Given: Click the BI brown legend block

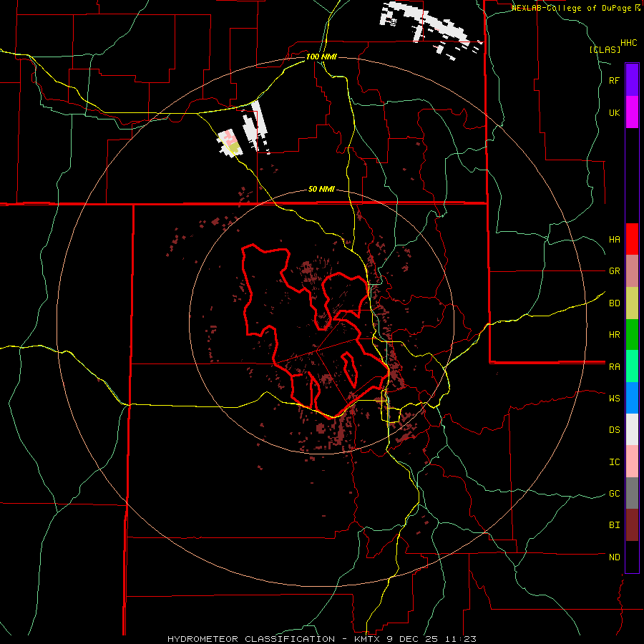Looking at the screenshot, I should tap(632, 525).
